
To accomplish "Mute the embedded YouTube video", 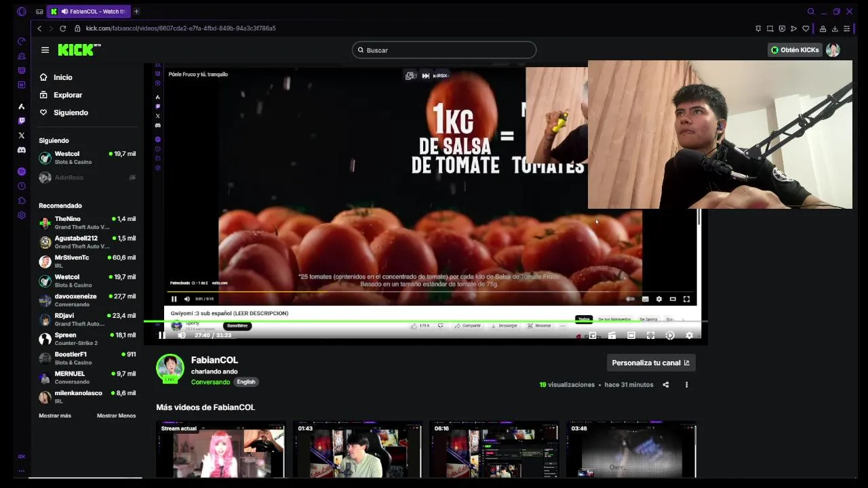I will 187,299.
